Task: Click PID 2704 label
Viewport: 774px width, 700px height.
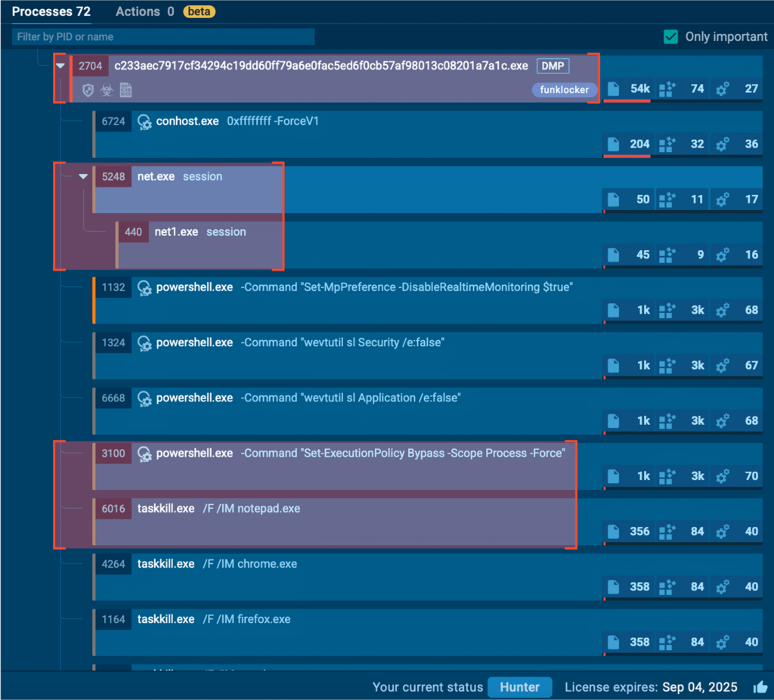Action: [91, 66]
